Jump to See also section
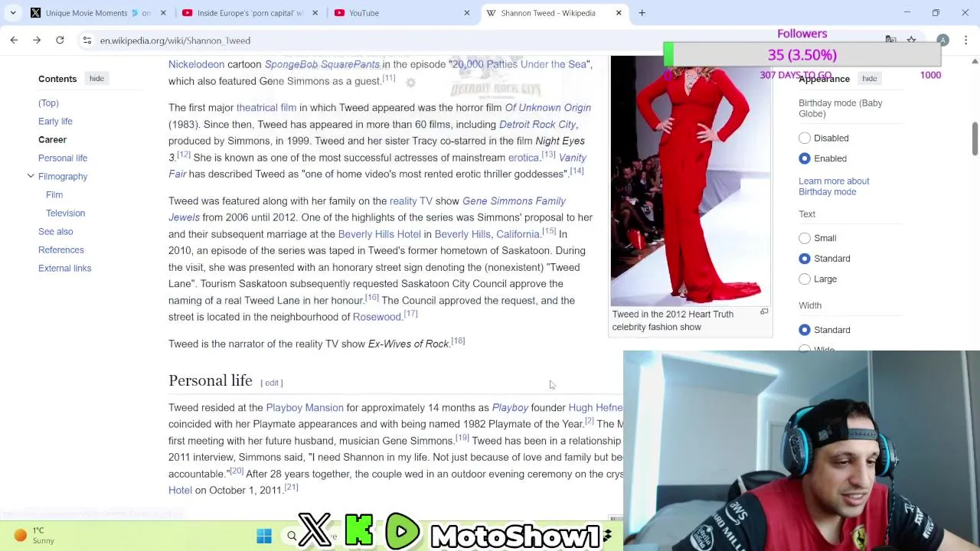Image resolution: width=980 pixels, height=551 pixels. coord(55,232)
